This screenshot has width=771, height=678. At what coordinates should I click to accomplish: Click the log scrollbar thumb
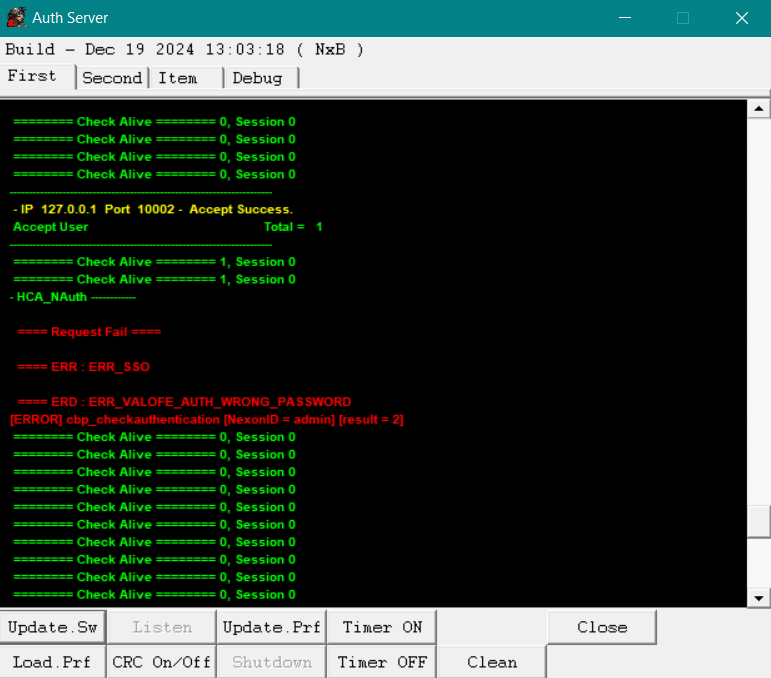[759, 522]
